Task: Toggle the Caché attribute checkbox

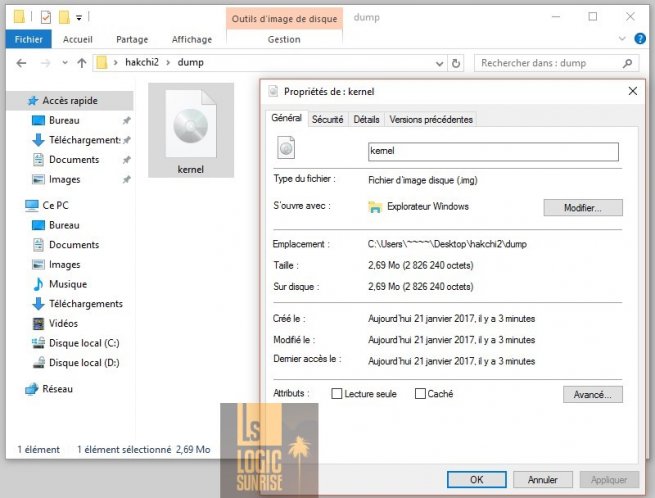Action: (x=420, y=394)
